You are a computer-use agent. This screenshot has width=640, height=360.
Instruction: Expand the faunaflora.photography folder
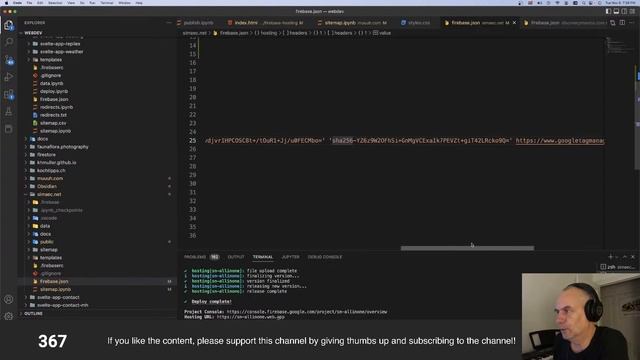(x=62, y=147)
